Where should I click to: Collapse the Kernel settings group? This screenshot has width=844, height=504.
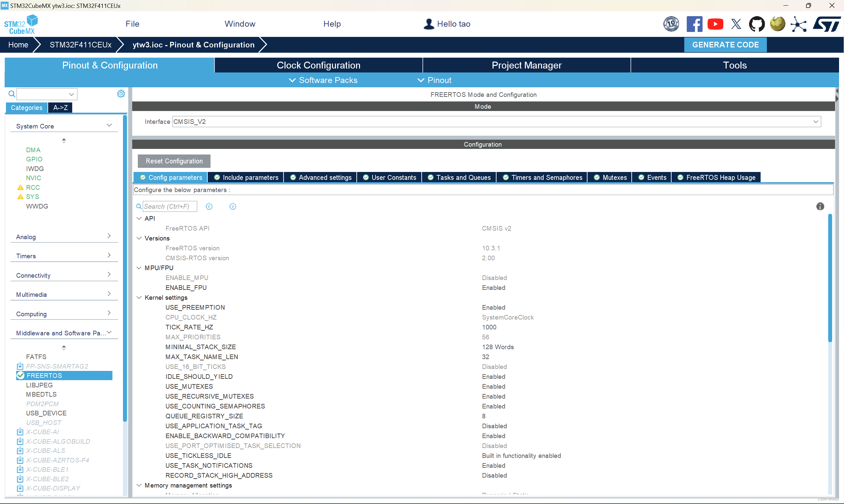(139, 297)
